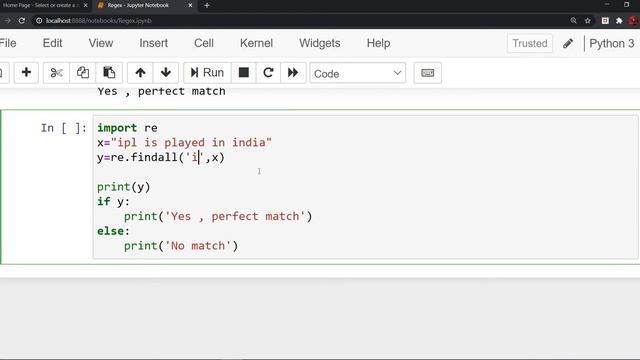Cut selected cells with the scissors icon
Viewport: 640px width, 360px height.
(x=56, y=73)
